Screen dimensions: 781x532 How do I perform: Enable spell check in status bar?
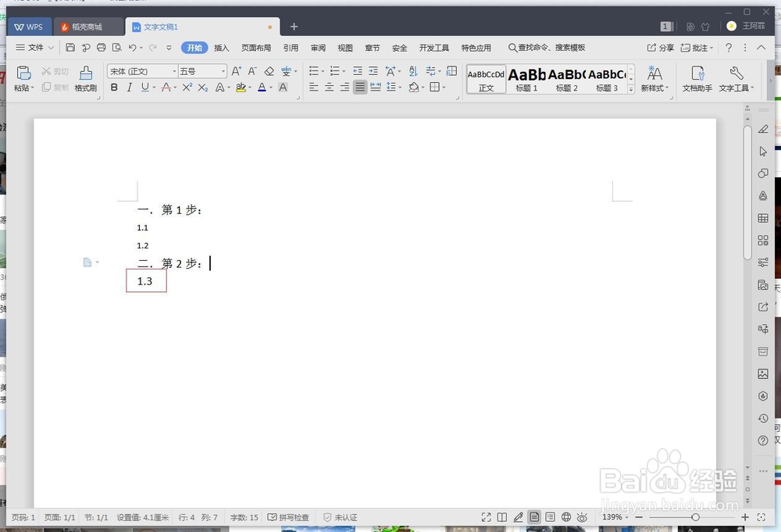(x=287, y=517)
